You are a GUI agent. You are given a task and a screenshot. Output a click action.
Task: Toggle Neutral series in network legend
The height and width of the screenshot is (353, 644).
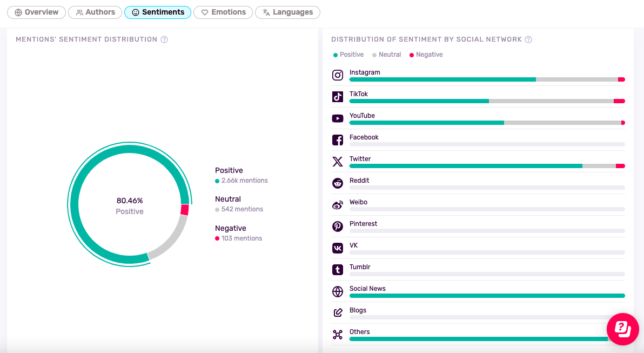coord(386,55)
